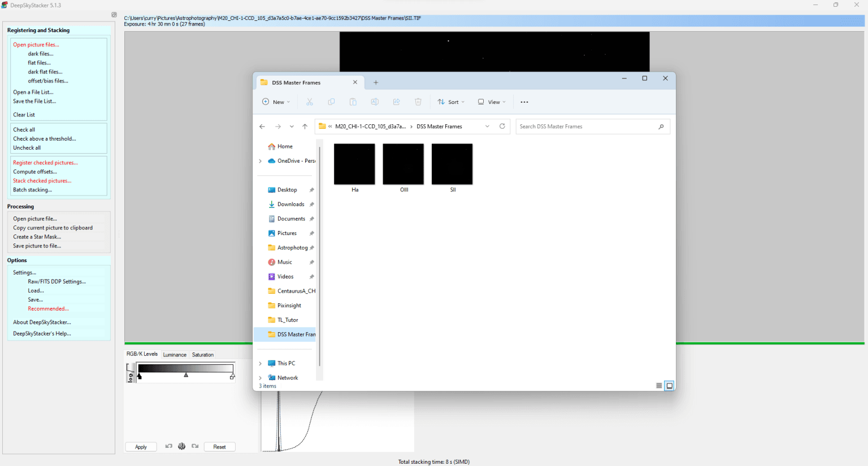Select the OIII thumbnail file
Image resolution: width=868 pixels, height=466 pixels.
(403, 165)
